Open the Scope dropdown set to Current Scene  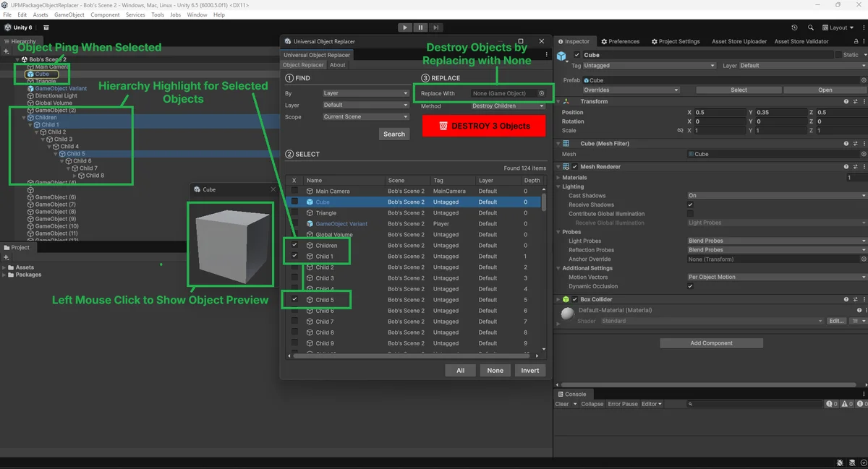pos(366,116)
